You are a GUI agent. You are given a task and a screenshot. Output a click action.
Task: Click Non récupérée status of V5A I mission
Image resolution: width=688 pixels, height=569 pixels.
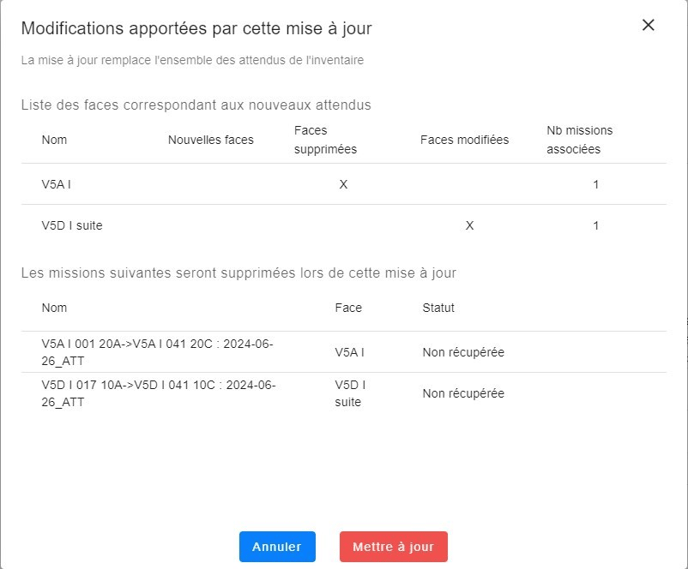[x=463, y=353]
